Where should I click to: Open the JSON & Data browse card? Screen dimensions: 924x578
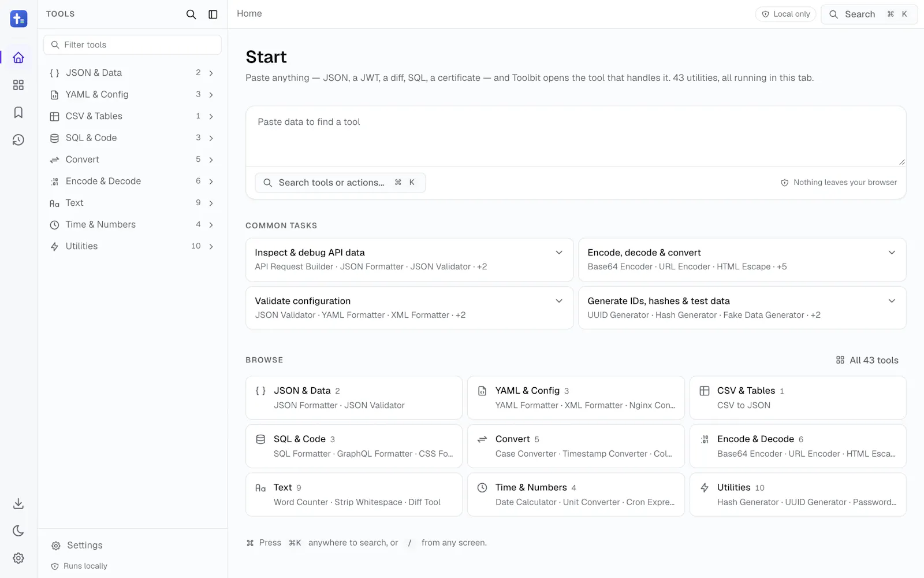click(x=354, y=398)
